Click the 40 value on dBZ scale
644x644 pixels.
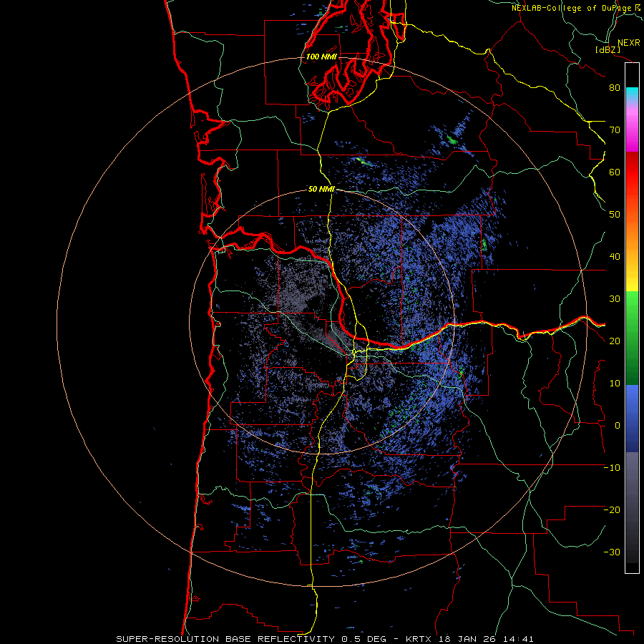[615, 257]
